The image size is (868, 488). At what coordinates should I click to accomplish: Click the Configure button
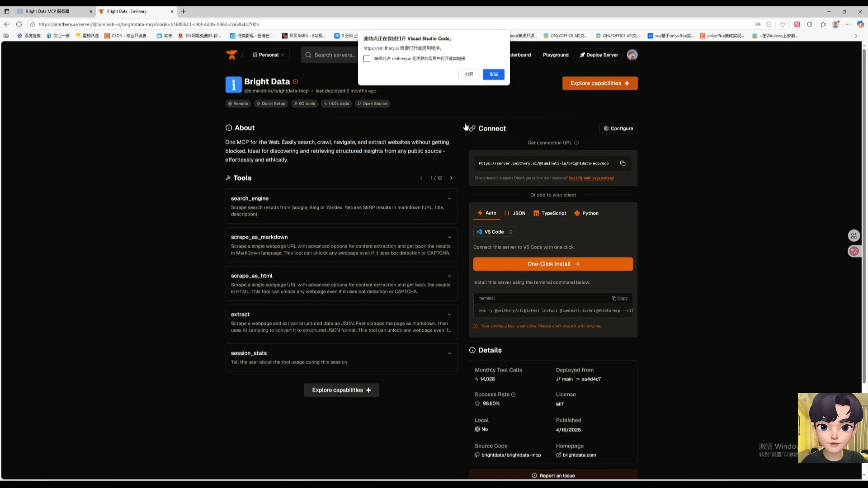(618, 128)
